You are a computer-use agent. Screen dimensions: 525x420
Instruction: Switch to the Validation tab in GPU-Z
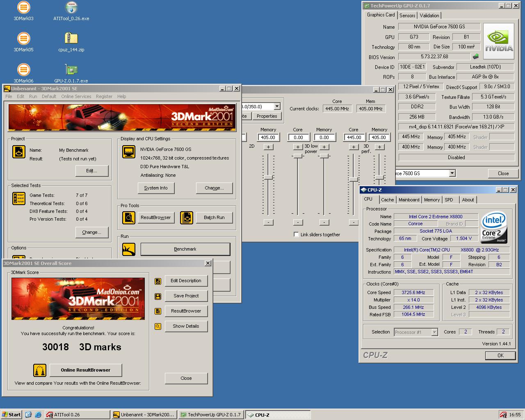tap(429, 16)
